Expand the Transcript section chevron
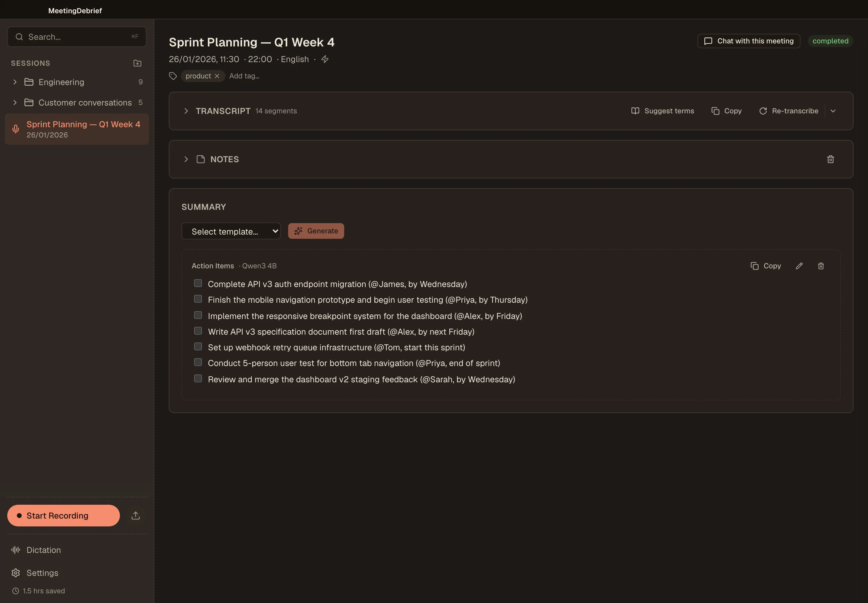Screen dimensions: 868x603 [x=186, y=111]
